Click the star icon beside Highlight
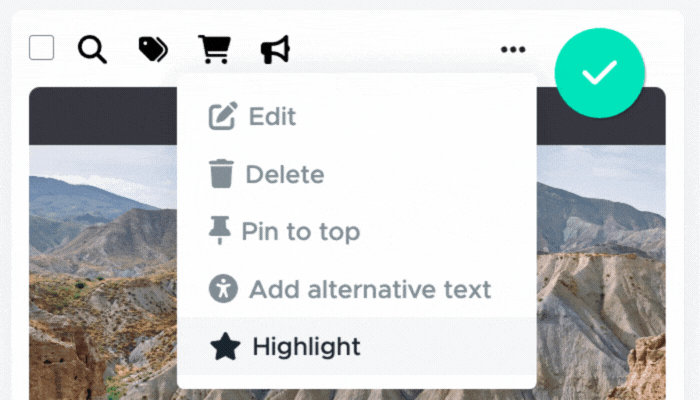Viewport: 700px width, 400px height. click(x=225, y=346)
